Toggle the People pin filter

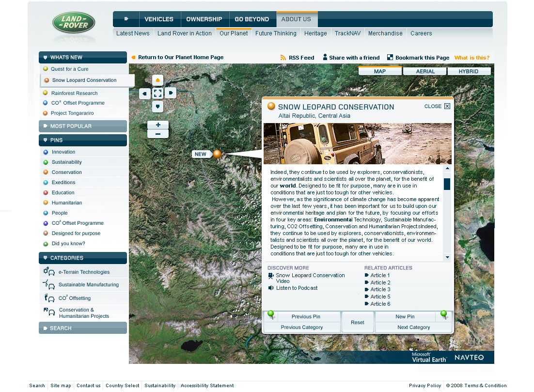click(83, 213)
